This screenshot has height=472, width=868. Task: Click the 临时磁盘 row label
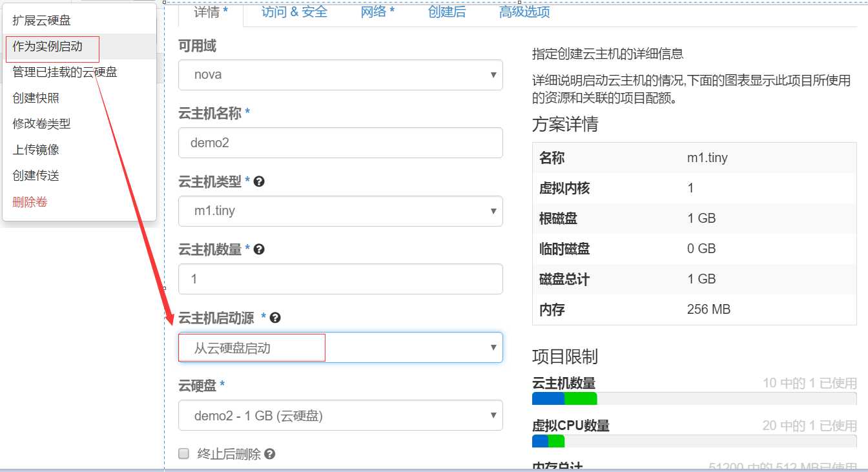(564, 249)
